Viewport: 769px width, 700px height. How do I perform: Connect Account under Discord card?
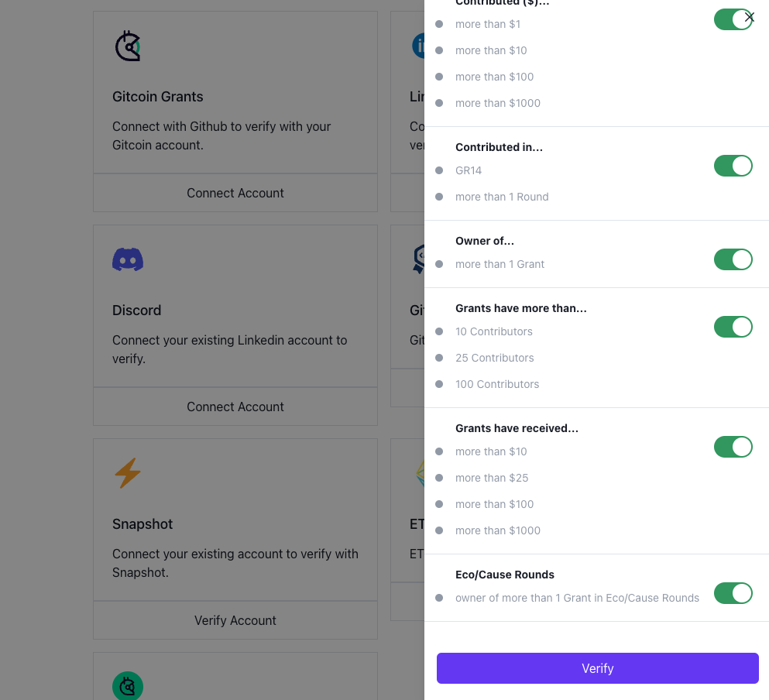click(x=235, y=407)
